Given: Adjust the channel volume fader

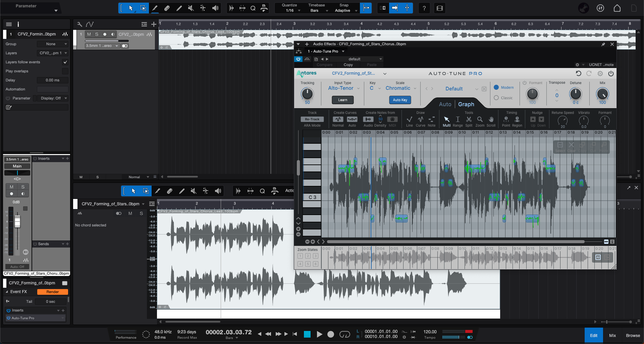Looking at the screenshot, I should pyautogui.click(x=17, y=222).
